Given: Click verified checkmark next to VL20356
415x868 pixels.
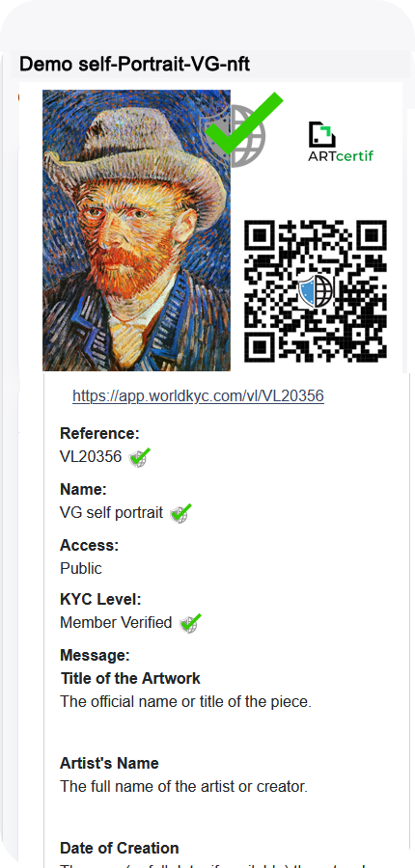Looking at the screenshot, I should 139,457.
